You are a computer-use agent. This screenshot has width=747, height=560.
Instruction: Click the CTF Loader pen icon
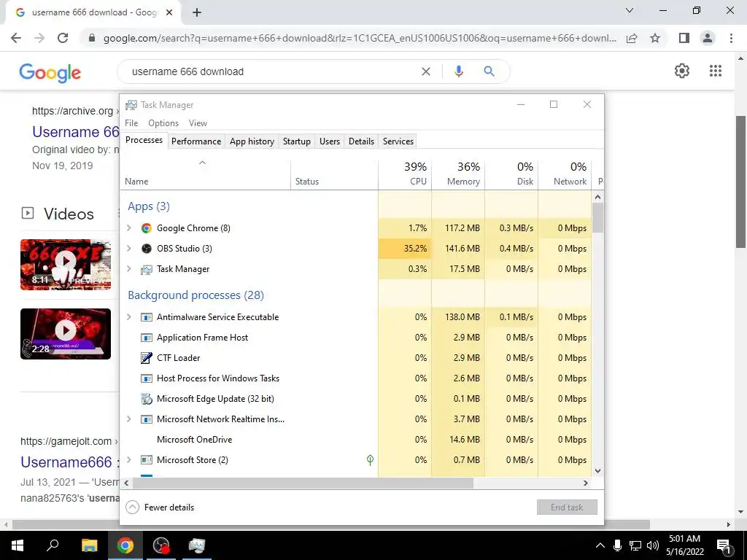coord(146,357)
